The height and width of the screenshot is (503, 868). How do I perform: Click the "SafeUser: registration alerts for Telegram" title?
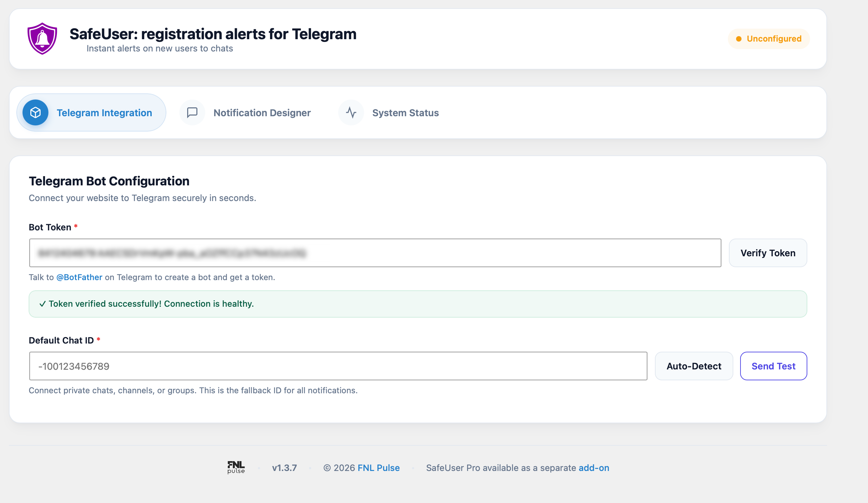213,34
